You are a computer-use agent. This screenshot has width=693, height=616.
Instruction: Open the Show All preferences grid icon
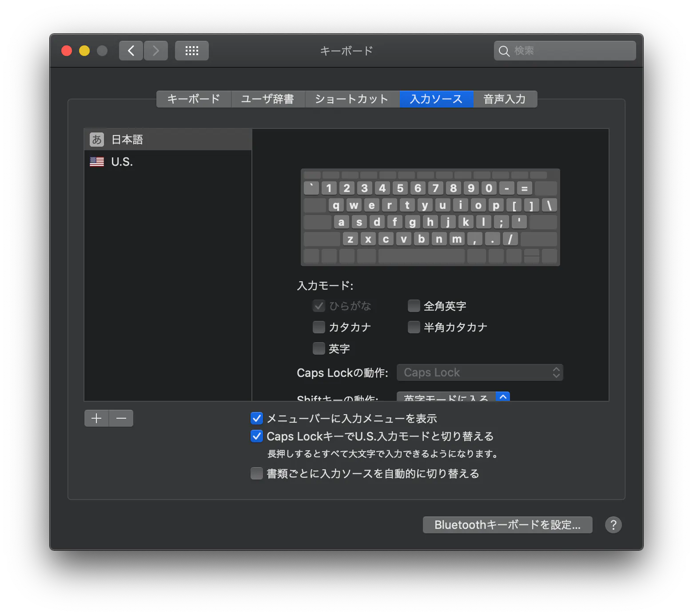[191, 50]
